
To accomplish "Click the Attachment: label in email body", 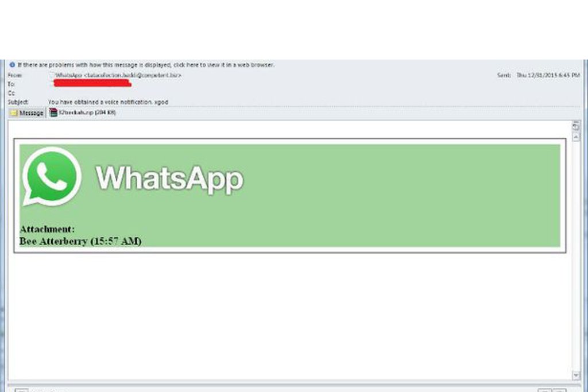I will [47, 229].
